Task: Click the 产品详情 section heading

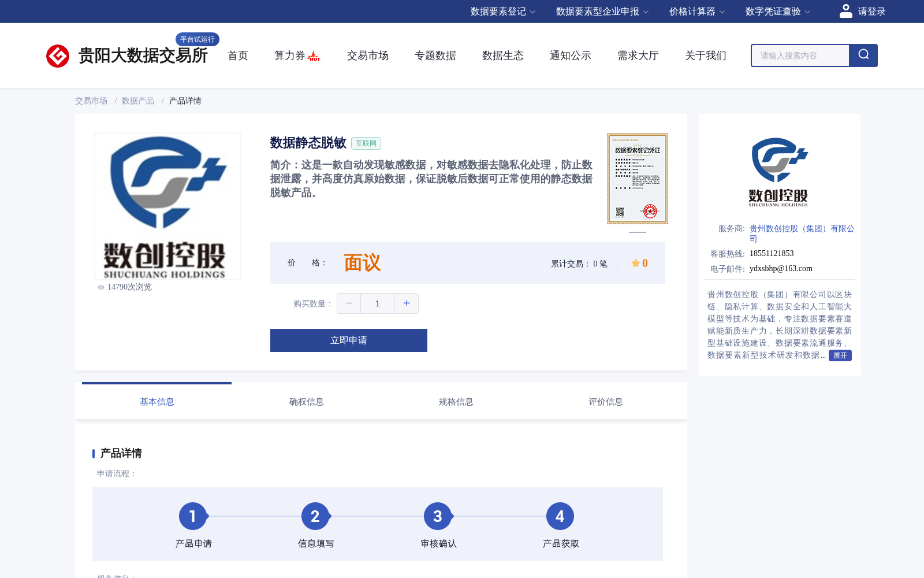Action: (121, 453)
